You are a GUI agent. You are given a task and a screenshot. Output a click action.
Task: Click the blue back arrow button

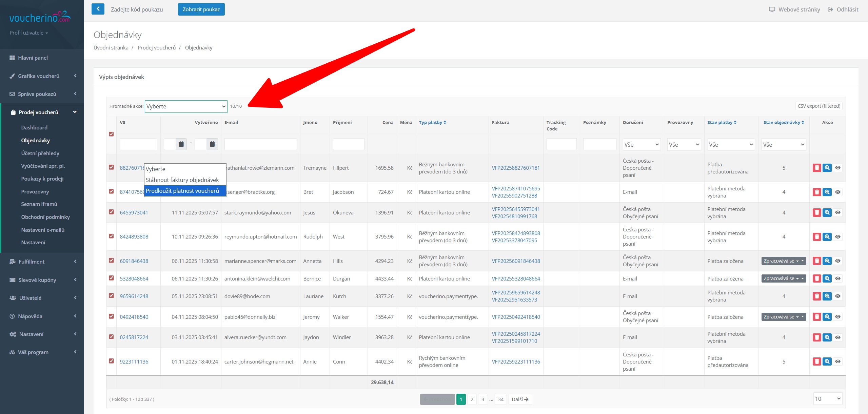pos(98,9)
